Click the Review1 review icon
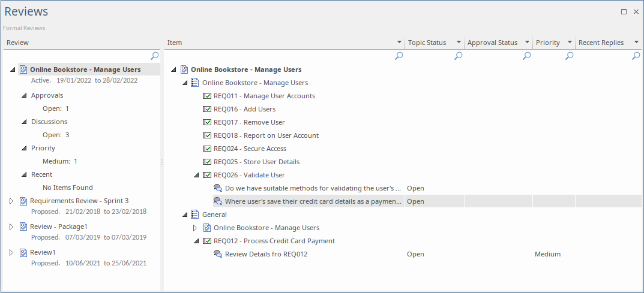Screen dimensions: 644x293 (x=23, y=253)
